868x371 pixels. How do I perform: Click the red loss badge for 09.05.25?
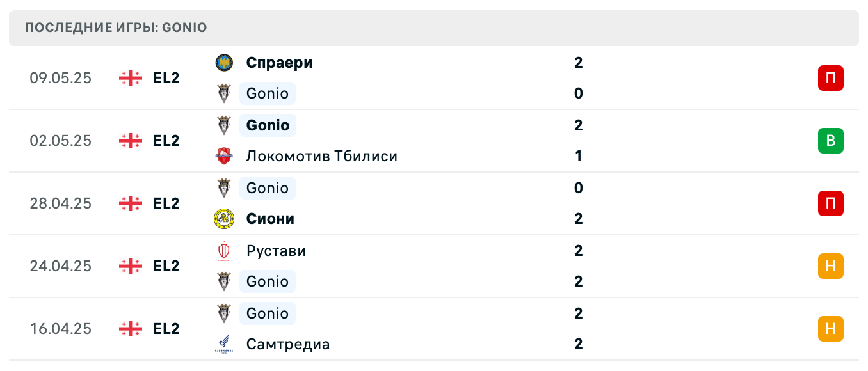(x=830, y=78)
